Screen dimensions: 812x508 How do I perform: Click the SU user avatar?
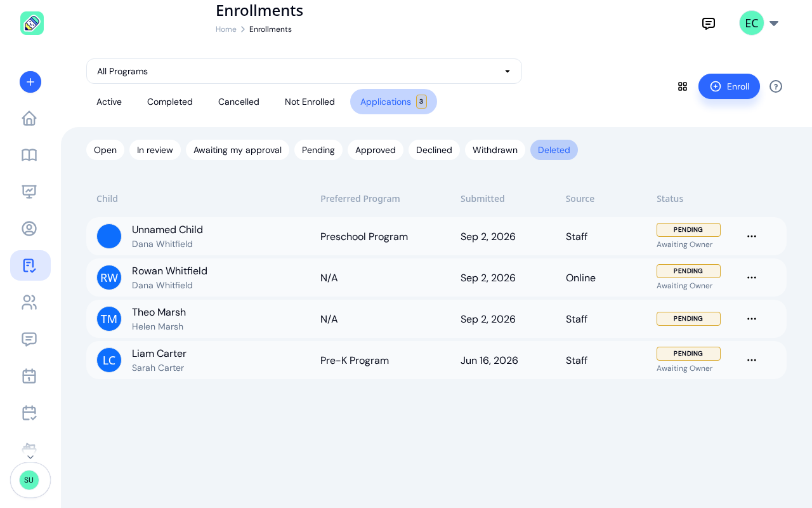(x=29, y=480)
